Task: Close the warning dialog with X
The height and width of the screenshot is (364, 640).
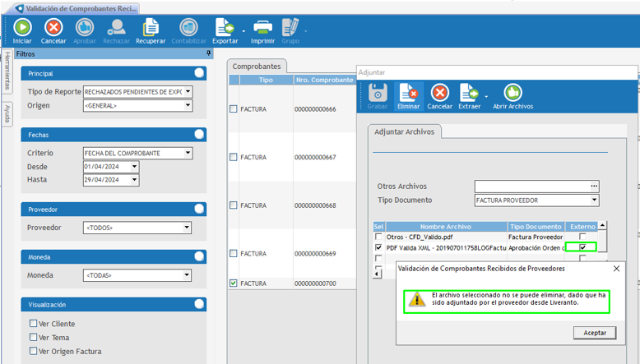Action: (x=616, y=268)
